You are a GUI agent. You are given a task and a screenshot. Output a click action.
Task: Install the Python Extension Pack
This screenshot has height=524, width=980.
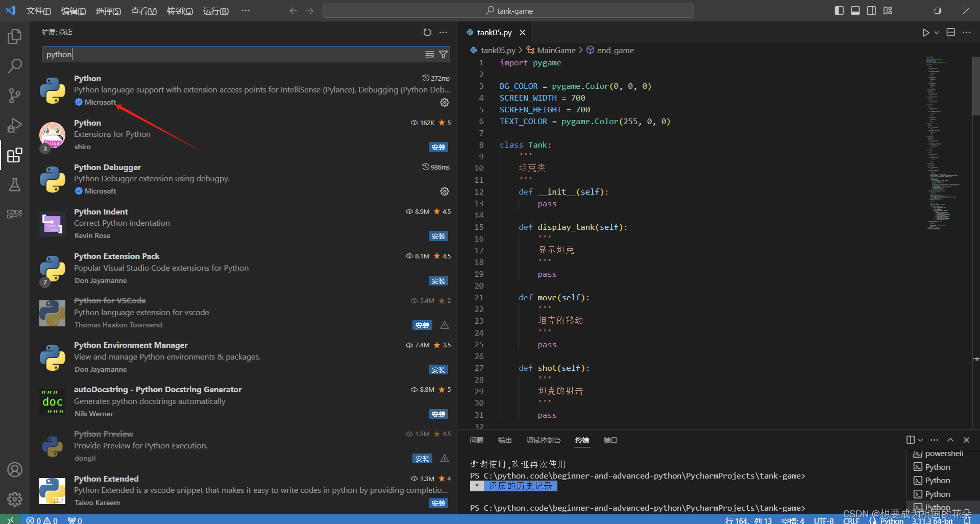coord(438,281)
